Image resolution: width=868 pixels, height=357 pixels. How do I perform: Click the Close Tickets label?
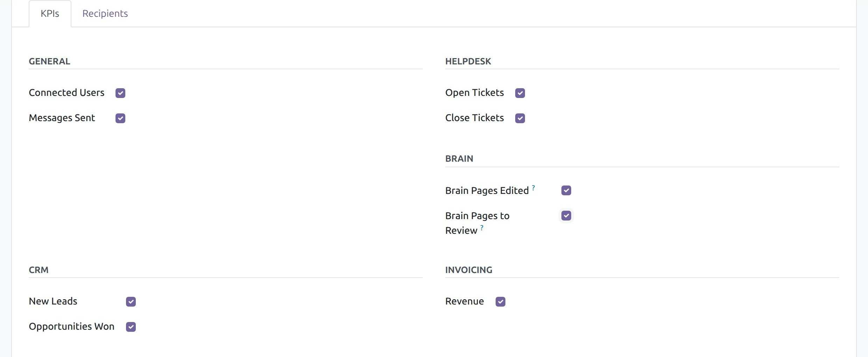pyautogui.click(x=475, y=118)
